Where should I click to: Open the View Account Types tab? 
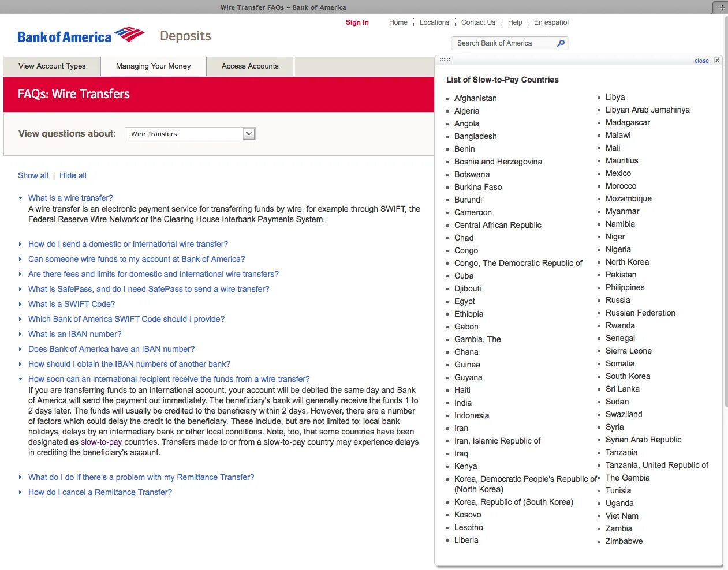click(52, 66)
